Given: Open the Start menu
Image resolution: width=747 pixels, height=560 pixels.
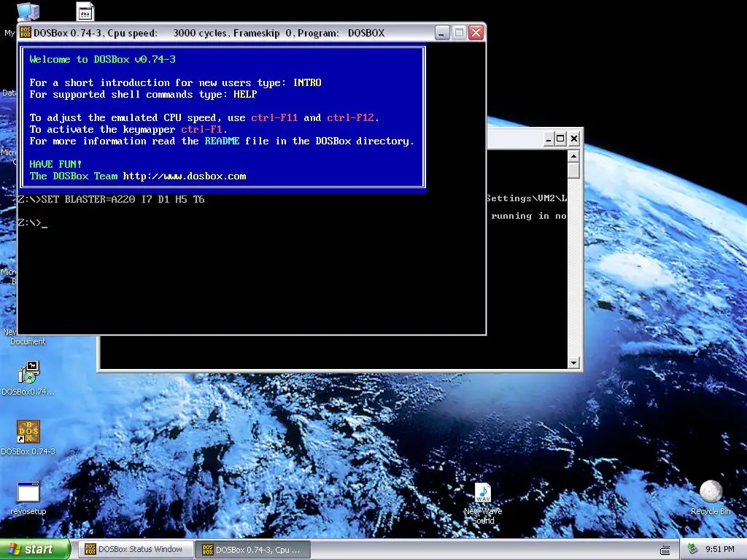Looking at the screenshot, I should tap(35, 549).
